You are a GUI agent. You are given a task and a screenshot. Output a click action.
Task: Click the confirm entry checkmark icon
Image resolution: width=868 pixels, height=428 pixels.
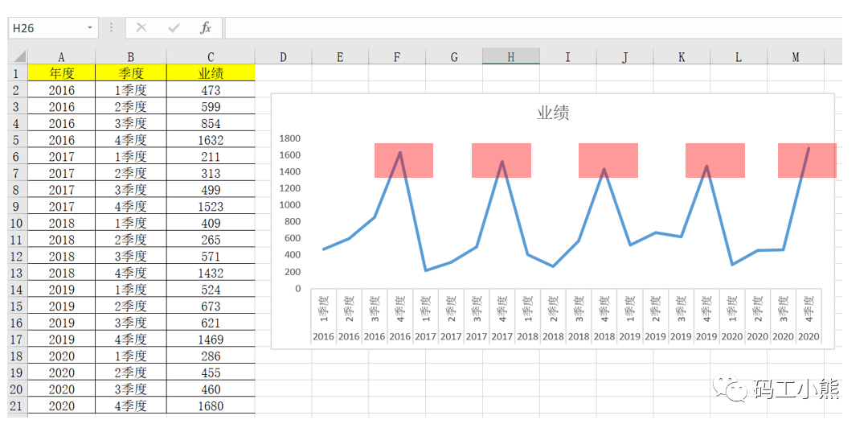[174, 28]
